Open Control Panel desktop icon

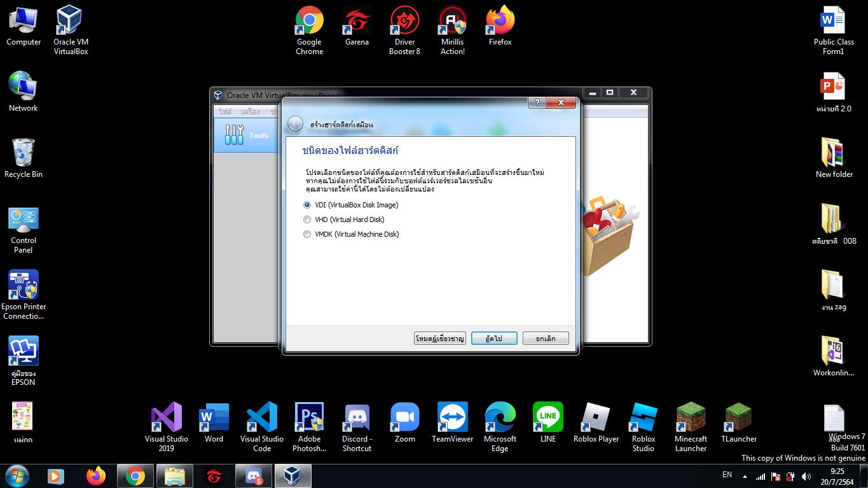24,230
